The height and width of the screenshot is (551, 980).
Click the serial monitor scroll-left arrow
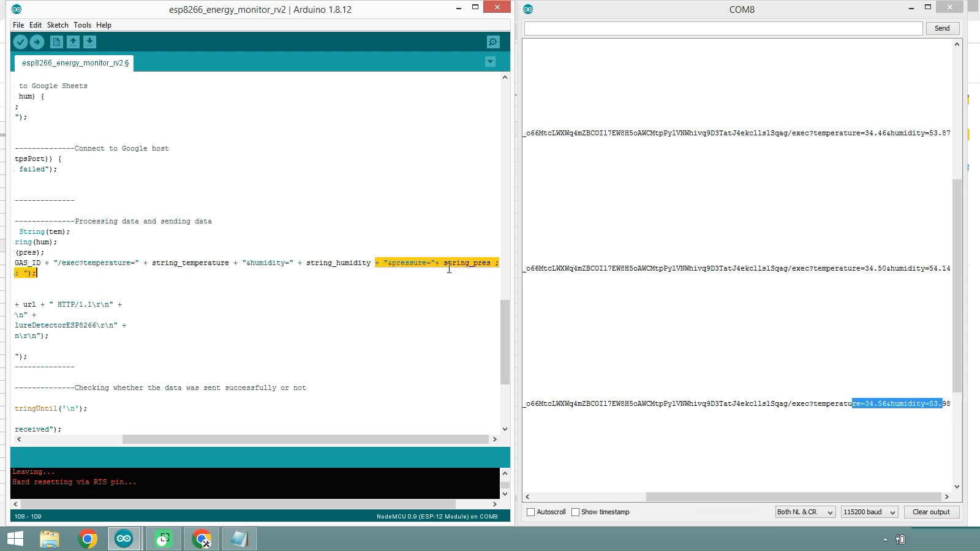[x=527, y=497]
